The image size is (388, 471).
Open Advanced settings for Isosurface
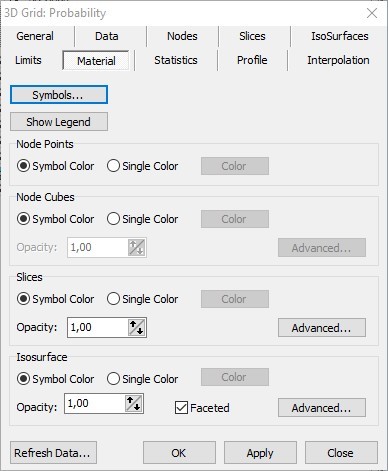tap(322, 408)
